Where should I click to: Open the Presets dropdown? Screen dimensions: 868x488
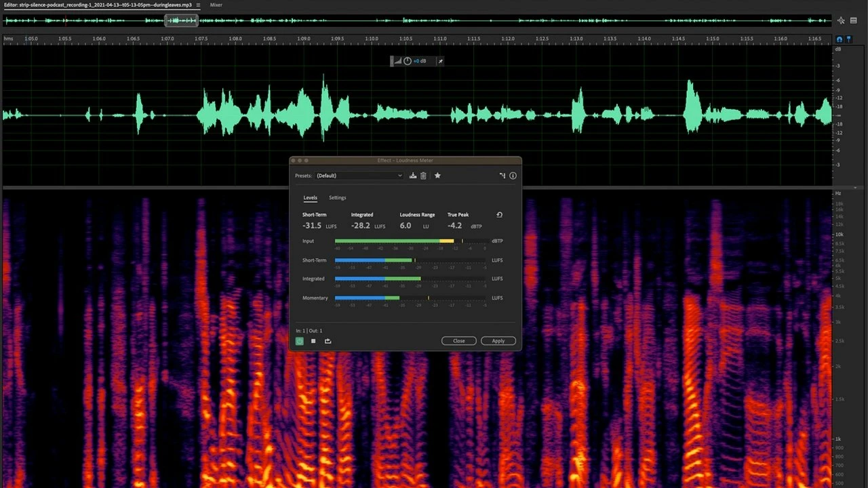(x=359, y=176)
